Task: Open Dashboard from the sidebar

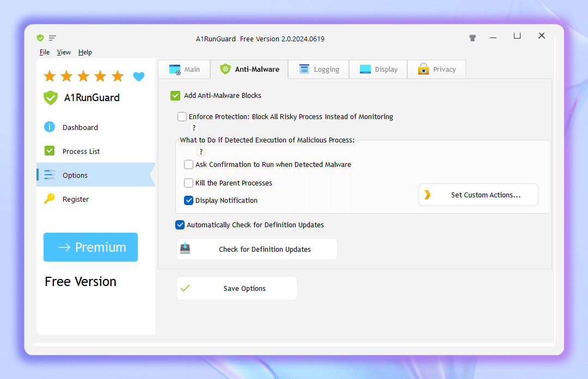Action: pos(80,127)
